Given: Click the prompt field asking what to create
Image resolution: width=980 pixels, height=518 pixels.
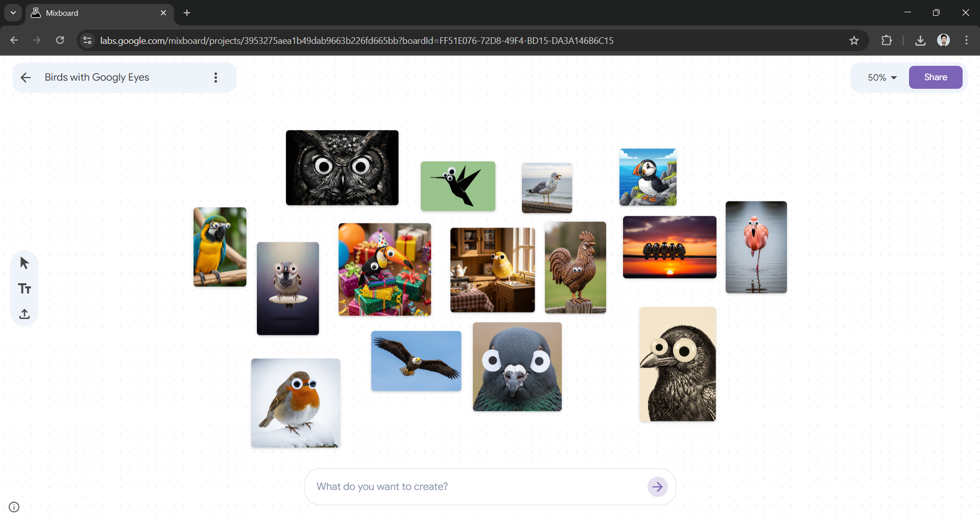Looking at the screenshot, I should [460, 486].
